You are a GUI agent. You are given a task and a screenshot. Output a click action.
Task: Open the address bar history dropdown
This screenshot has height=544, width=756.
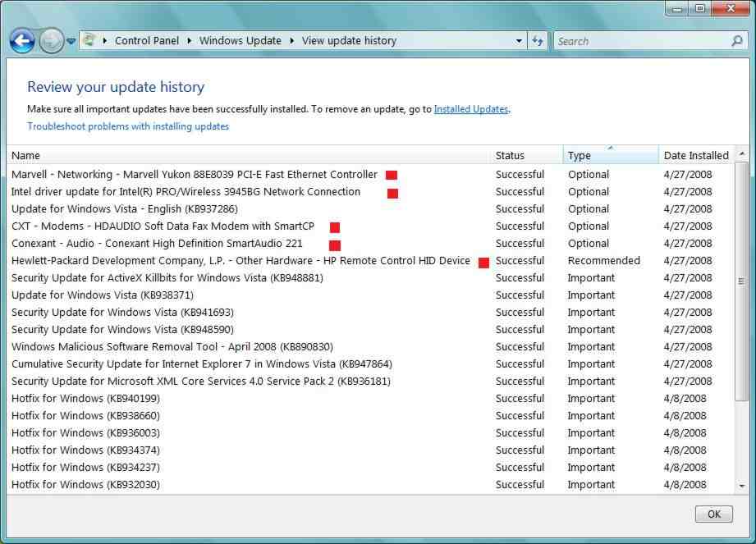pyautogui.click(x=519, y=41)
